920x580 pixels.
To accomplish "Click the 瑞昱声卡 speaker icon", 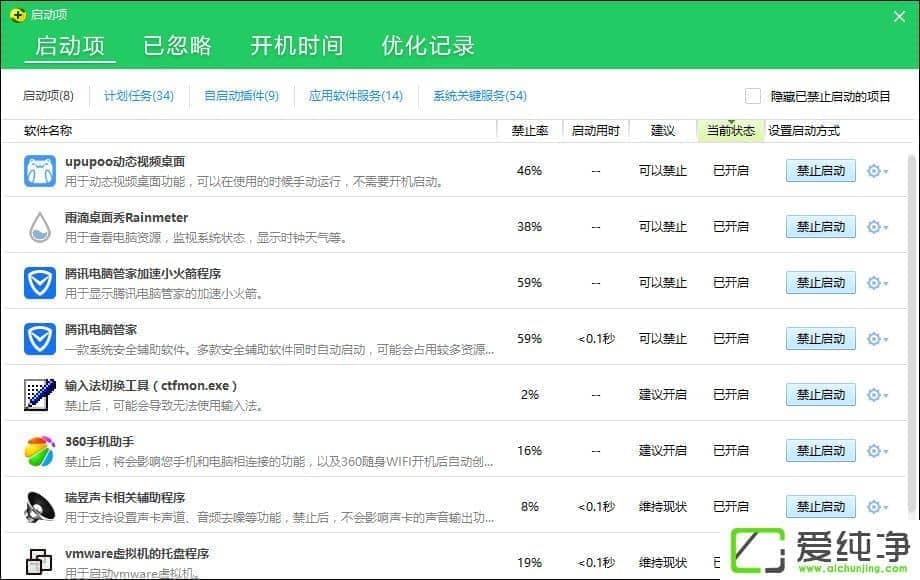I will coord(40,507).
